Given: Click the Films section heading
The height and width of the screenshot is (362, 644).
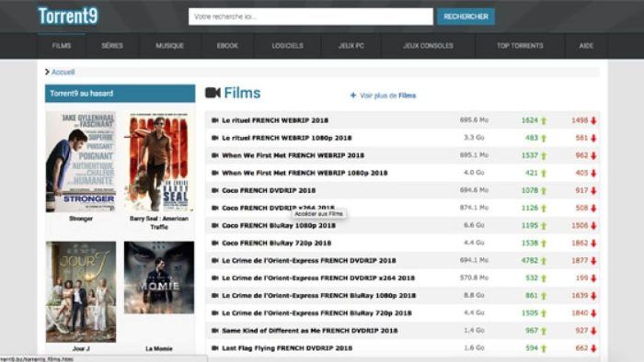Looking at the screenshot, I should click(242, 93).
